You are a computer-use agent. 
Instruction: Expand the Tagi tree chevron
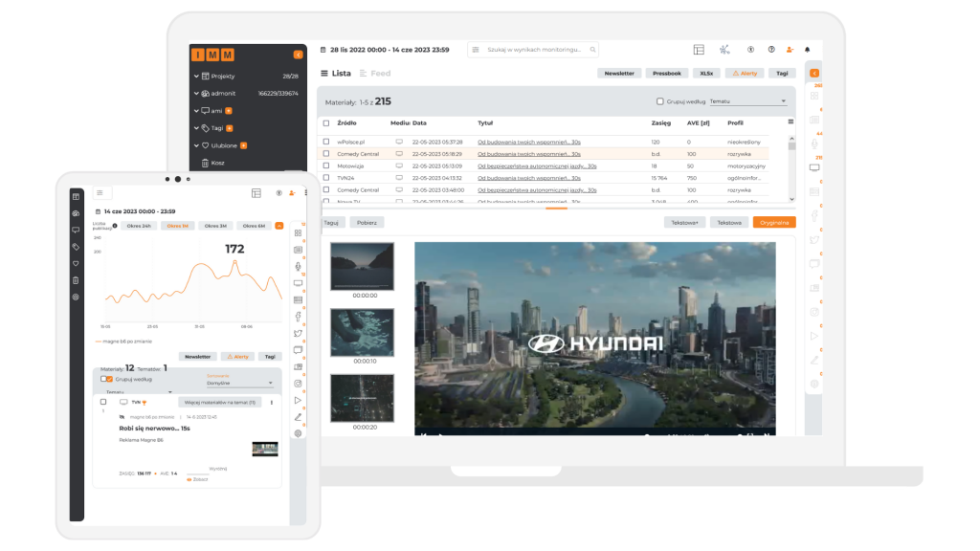coord(196,128)
